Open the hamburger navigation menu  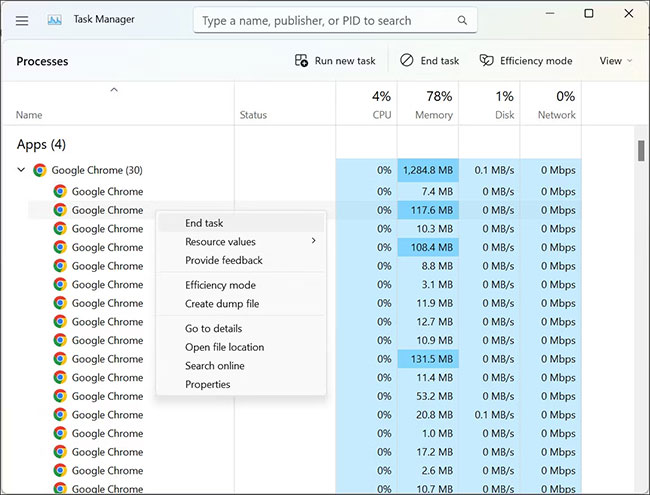(22, 20)
